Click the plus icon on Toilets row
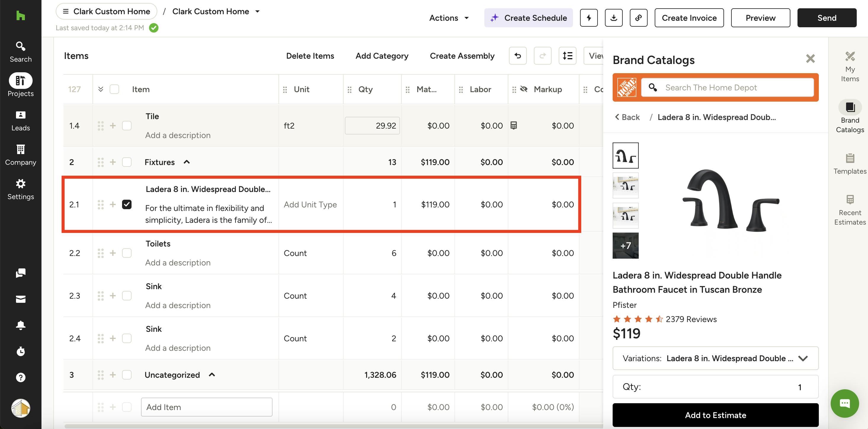 pyautogui.click(x=113, y=253)
